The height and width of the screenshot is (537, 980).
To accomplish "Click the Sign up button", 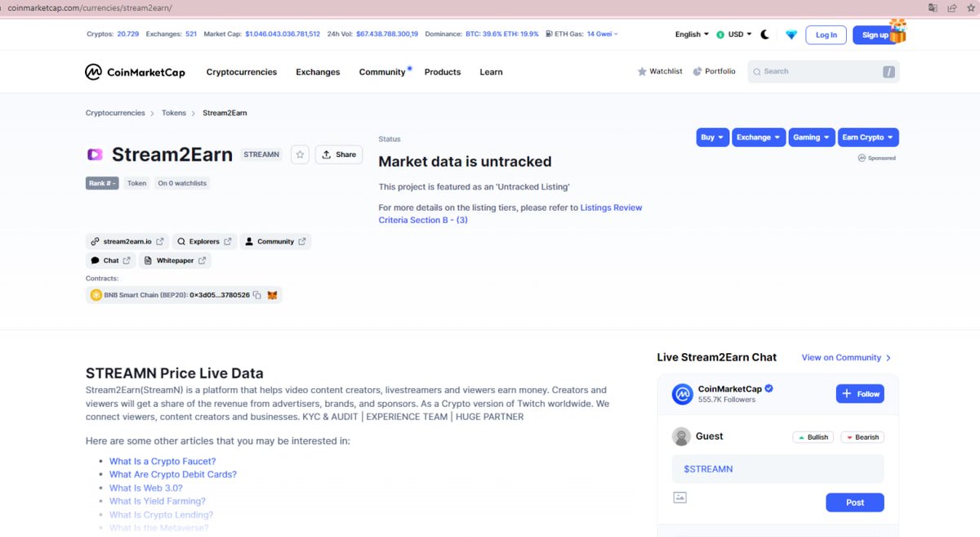I will point(875,34).
